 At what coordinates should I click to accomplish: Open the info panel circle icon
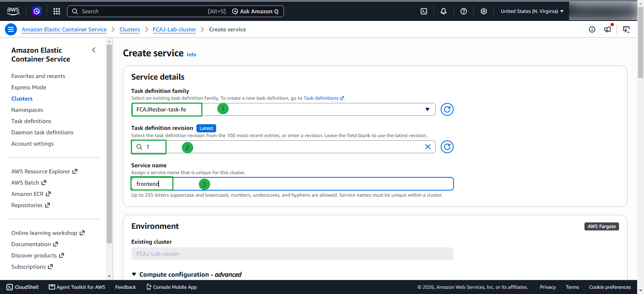(x=592, y=29)
